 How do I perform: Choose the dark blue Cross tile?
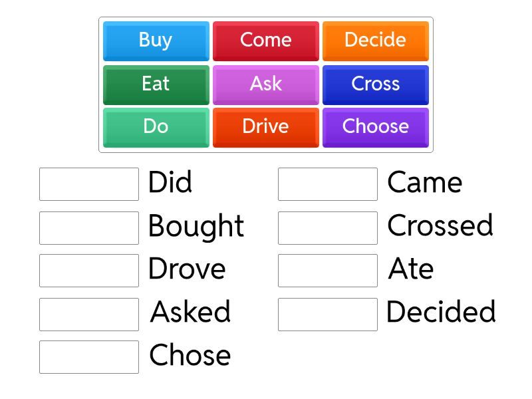pyautogui.click(x=375, y=84)
